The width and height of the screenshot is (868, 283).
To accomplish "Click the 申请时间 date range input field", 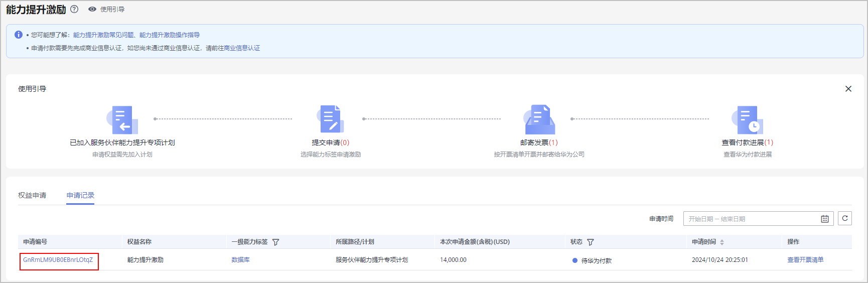I will [751, 219].
